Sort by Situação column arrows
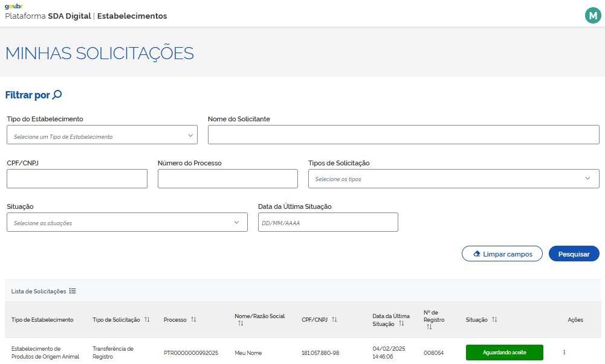This screenshot has width=605, height=364. click(x=494, y=319)
